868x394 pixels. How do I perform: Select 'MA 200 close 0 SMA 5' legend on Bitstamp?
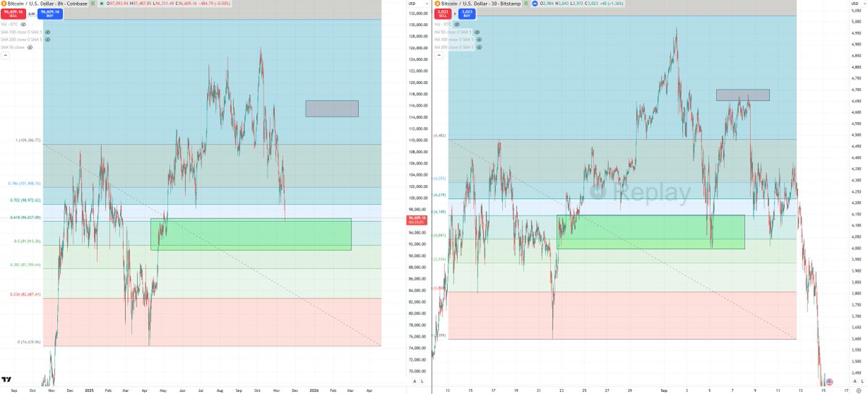(x=454, y=47)
